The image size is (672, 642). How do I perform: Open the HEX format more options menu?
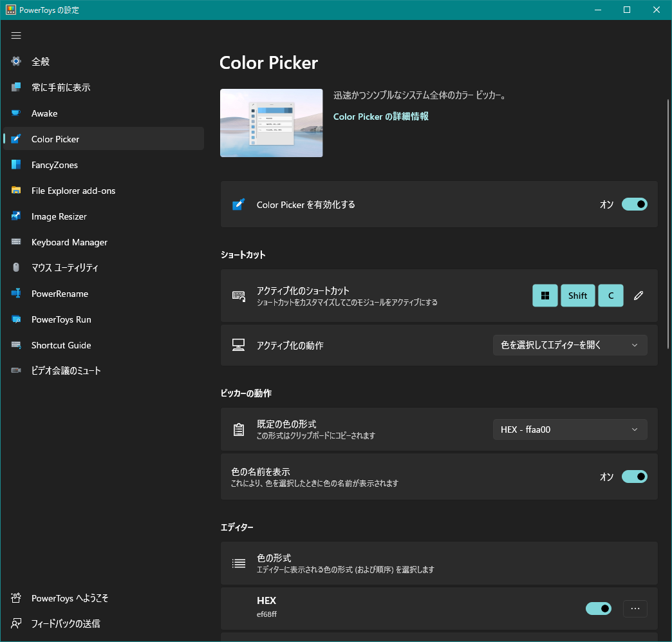[x=635, y=608]
